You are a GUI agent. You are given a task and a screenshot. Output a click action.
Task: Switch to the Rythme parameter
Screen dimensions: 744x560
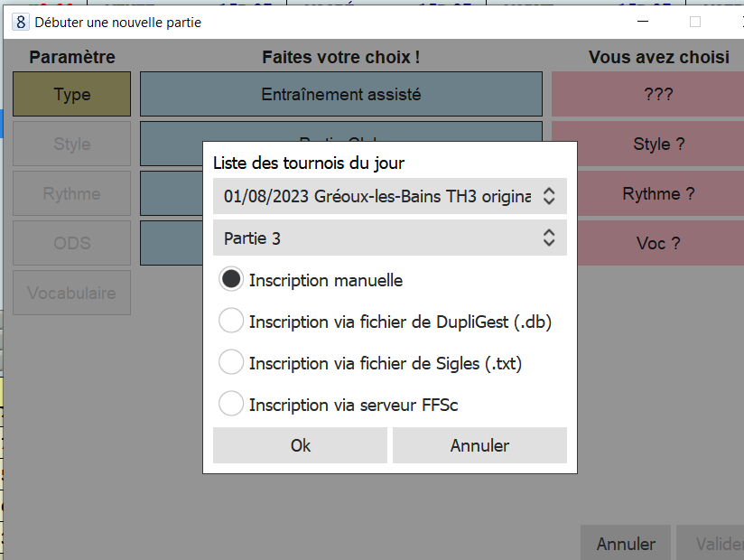point(72,194)
